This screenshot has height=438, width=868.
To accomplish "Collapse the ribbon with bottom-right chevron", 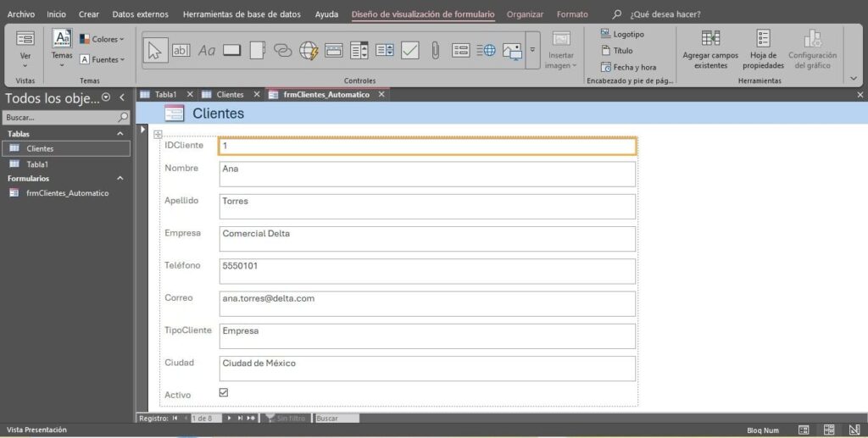I will click(854, 79).
